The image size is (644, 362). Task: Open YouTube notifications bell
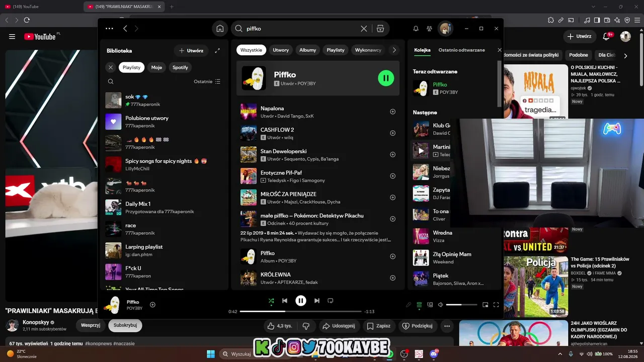pos(606,37)
